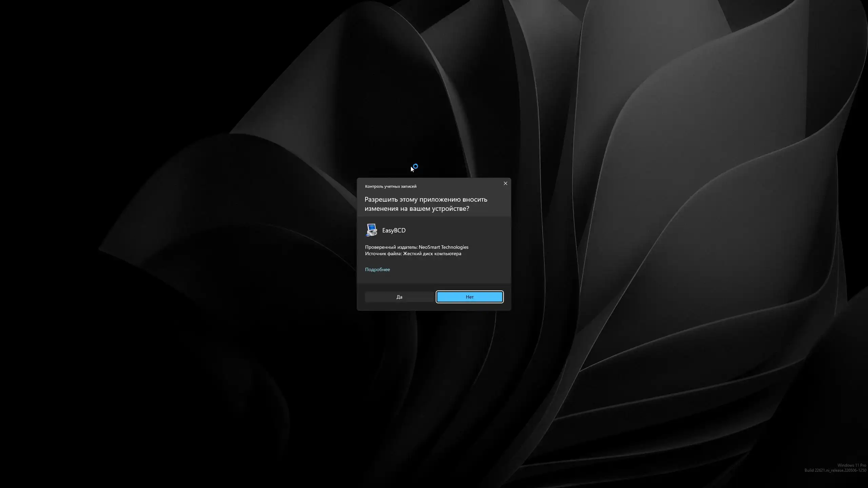
Task: Click the EasyBCD application name text
Action: click(394, 230)
